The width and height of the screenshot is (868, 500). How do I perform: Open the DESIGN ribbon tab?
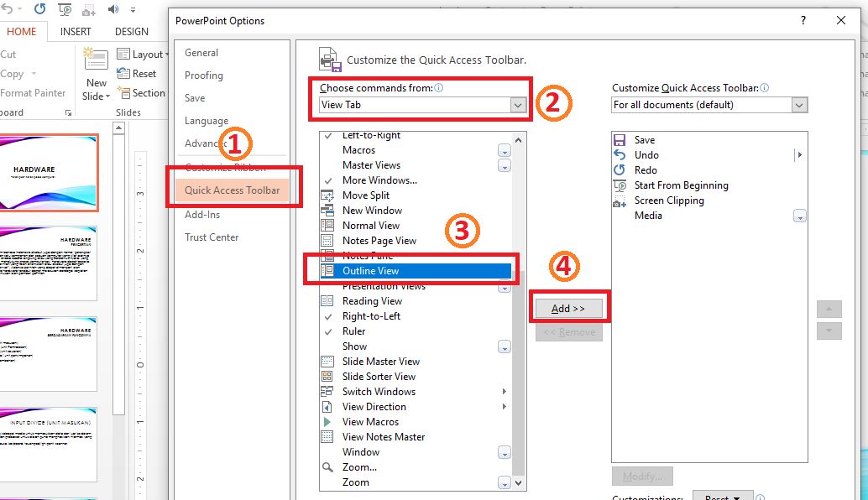point(132,32)
